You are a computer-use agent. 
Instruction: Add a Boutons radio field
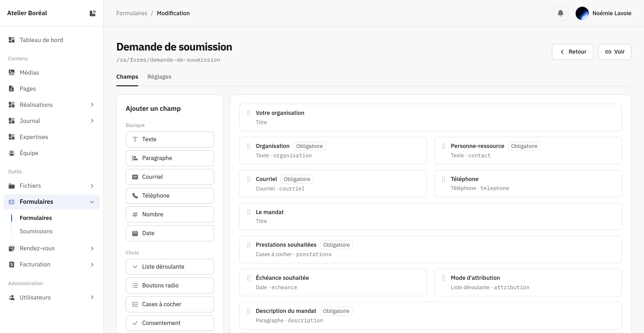click(170, 286)
